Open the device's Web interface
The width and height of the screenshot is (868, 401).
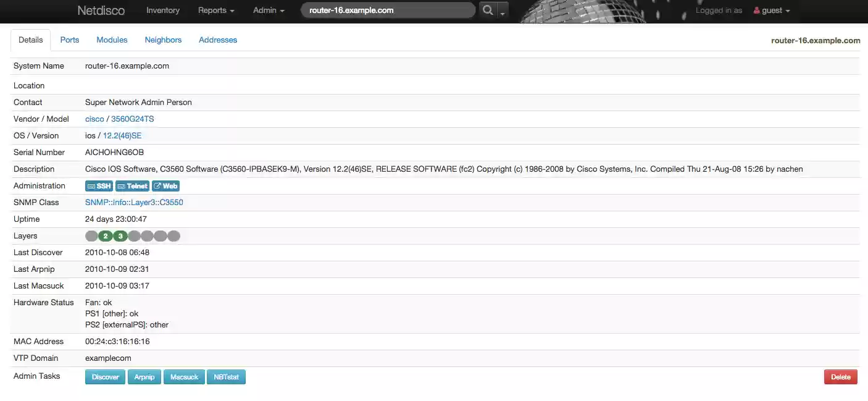click(x=165, y=185)
